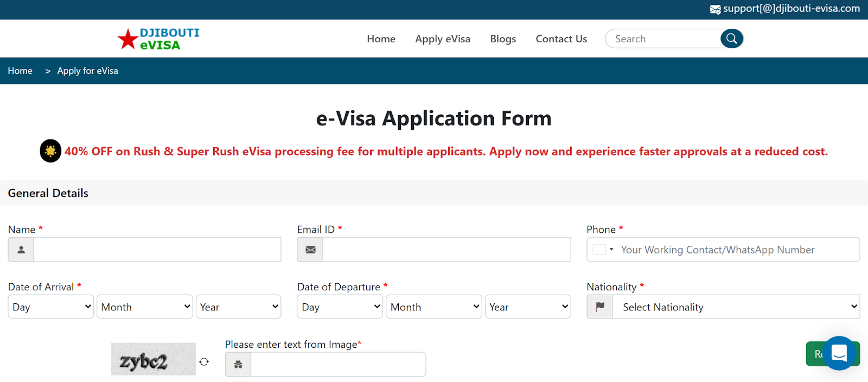Click the search magnifier icon
The height and width of the screenshot is (382, 868).
coord(731,39)
